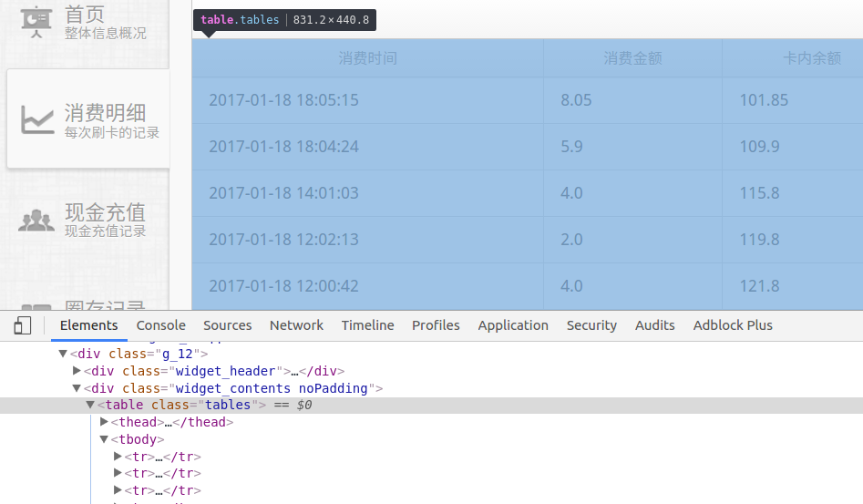Click the 消费金额 column header
863x504 pixels.
pyautogui.click(x=632, y=58)
